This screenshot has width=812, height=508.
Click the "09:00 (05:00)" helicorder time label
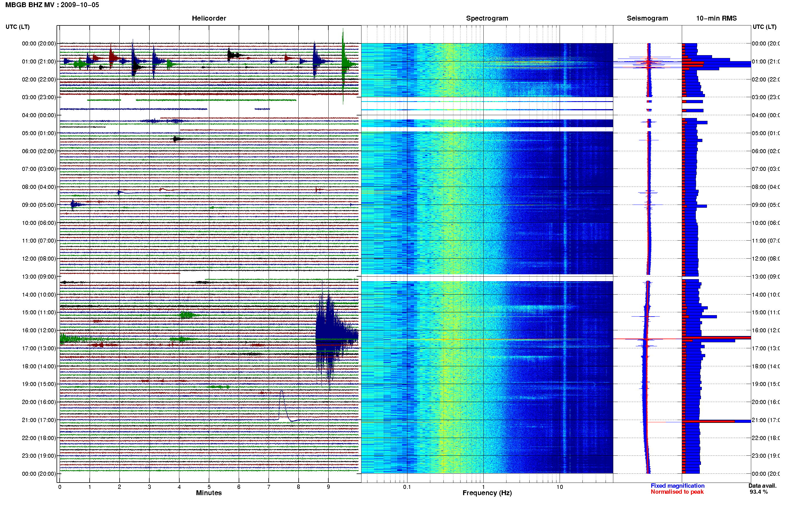coord(39,205)
